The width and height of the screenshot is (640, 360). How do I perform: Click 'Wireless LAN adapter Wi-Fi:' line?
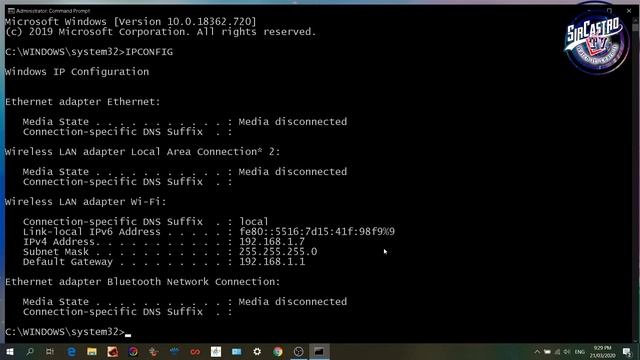coord(86,202)
